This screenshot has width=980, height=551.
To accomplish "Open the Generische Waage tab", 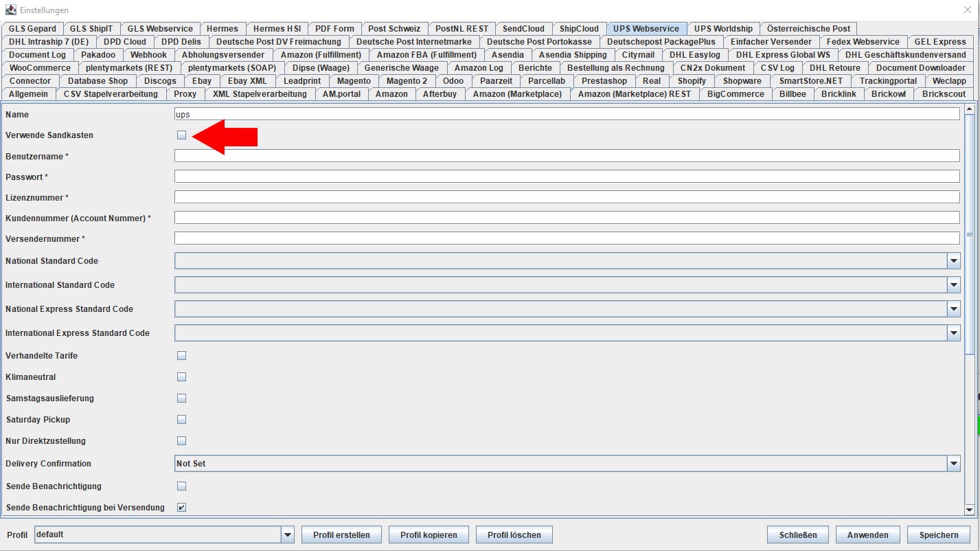I will (401, 68).
